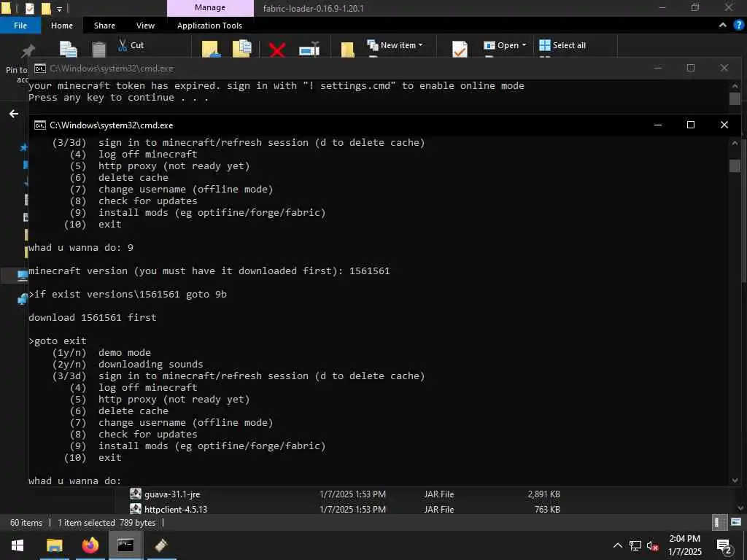Click the network tray icon
747x560 pixels.
[635, 545]
